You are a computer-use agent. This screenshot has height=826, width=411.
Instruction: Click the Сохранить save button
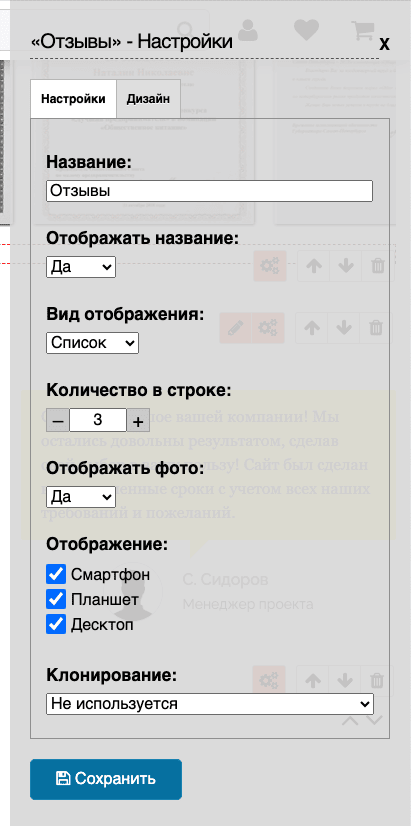click(x=106, y=779)
